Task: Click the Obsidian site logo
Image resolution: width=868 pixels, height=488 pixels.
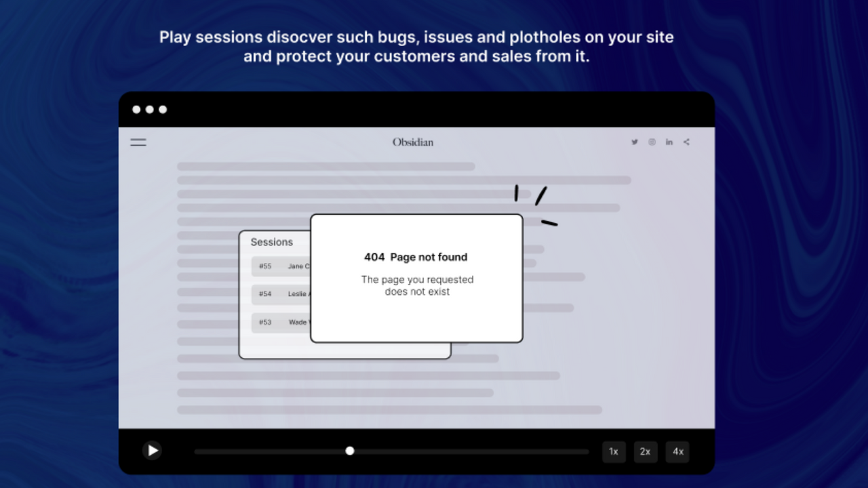Action: click(x=413, y=142)
